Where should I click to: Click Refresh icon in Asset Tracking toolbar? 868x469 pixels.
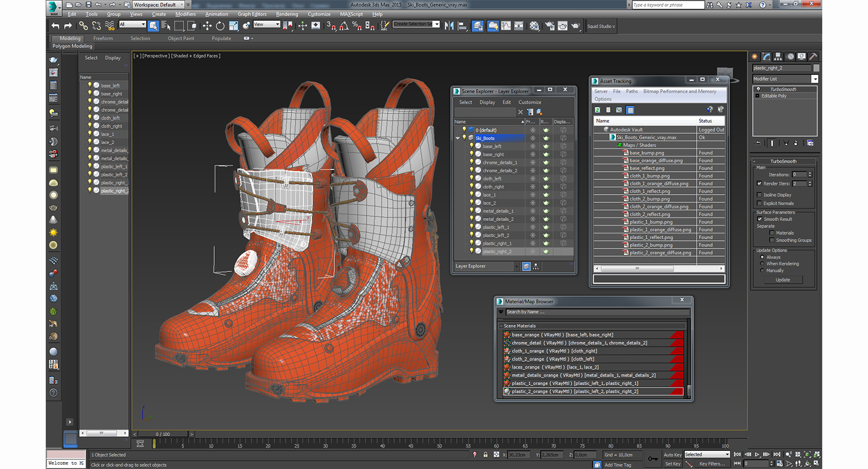(x=598, y=110)
